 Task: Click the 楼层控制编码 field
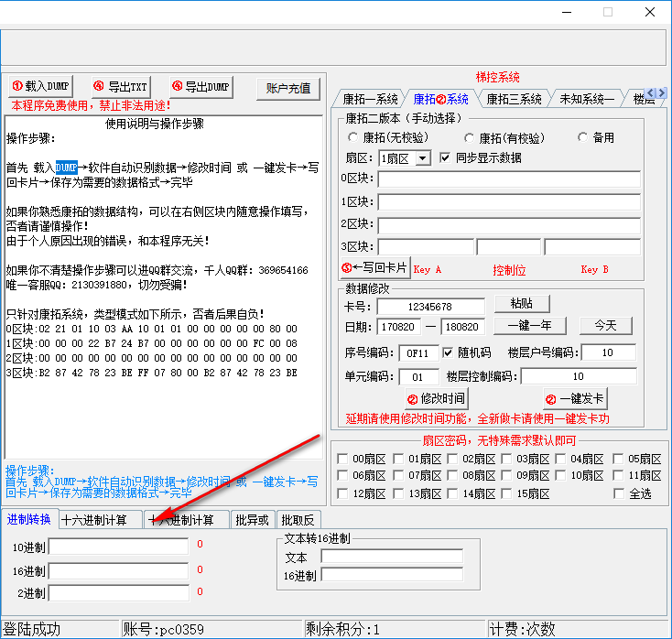579,376
